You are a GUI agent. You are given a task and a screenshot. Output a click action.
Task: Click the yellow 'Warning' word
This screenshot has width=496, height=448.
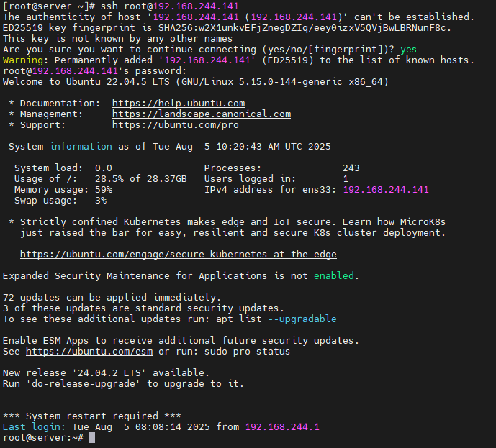point(23,60)
